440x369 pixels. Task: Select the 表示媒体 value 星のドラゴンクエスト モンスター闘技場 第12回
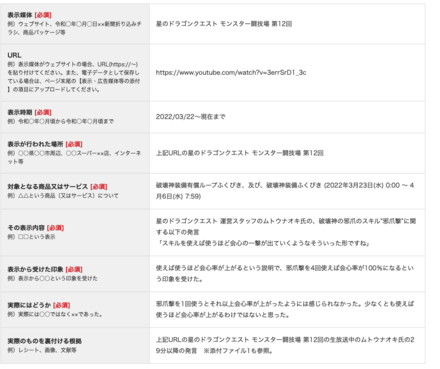click(224, 24)
